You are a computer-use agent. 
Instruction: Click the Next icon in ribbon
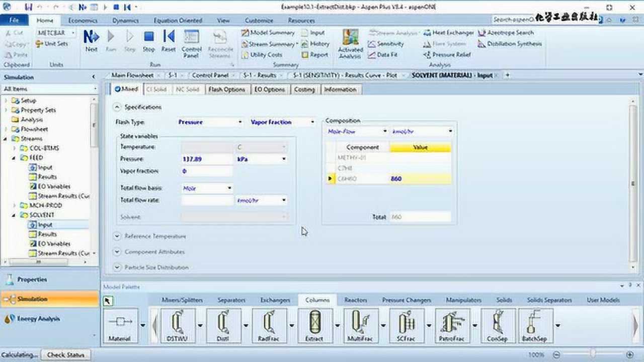(x=91, y=38)
